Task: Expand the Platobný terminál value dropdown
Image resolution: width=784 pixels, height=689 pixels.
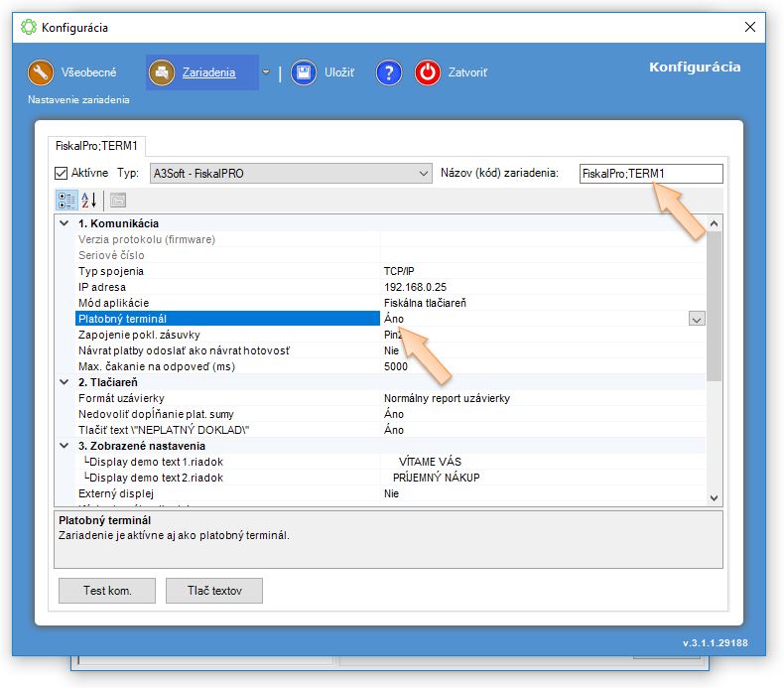Action: click(696, 319)
